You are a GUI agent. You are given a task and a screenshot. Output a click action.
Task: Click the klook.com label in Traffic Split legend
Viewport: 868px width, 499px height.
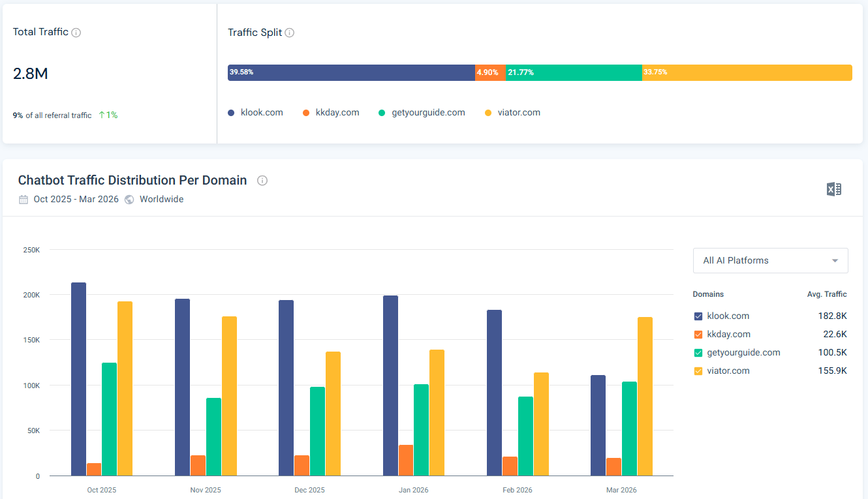pyautogui.click(x=262, y=113)
